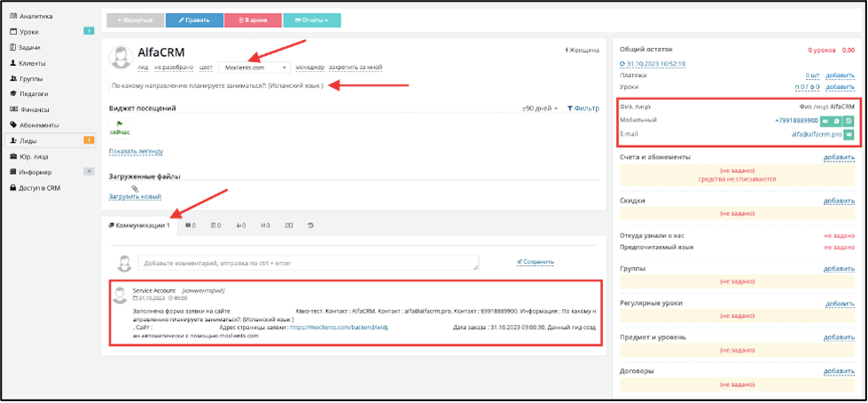Open Юр. лица in the sidebar
The height and width of the screenshot is (403, 868).
click(33, 156)
